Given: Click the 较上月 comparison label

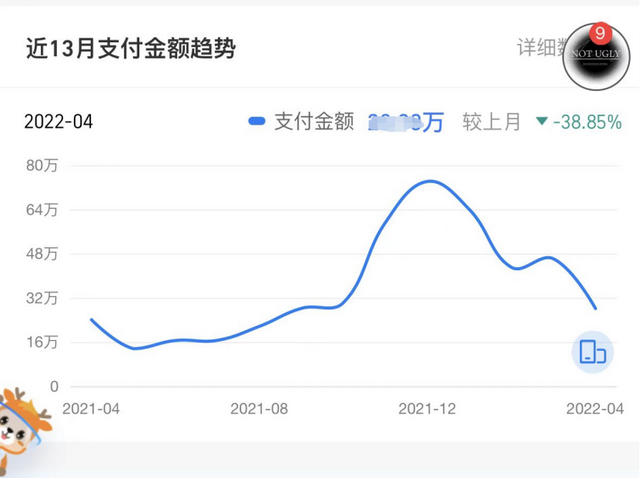Looking at the screenshot, I should pyautogui.click(x=491, y=122).
